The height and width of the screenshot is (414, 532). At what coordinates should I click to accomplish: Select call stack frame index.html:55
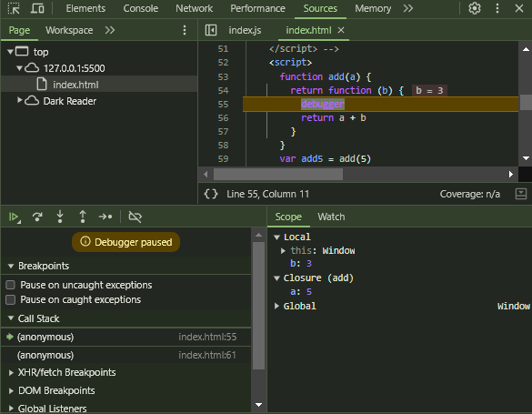(x=125, y=337)
